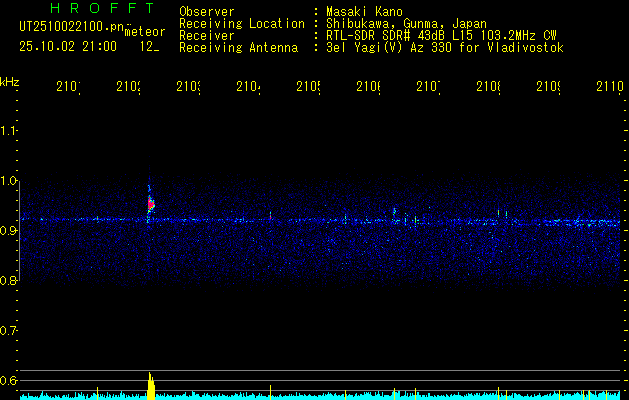Select receiver text RTL-SDR SDR# 43dB L15 103.2MHz CW
Screen dimensions: 629x400
coord(441,36)
